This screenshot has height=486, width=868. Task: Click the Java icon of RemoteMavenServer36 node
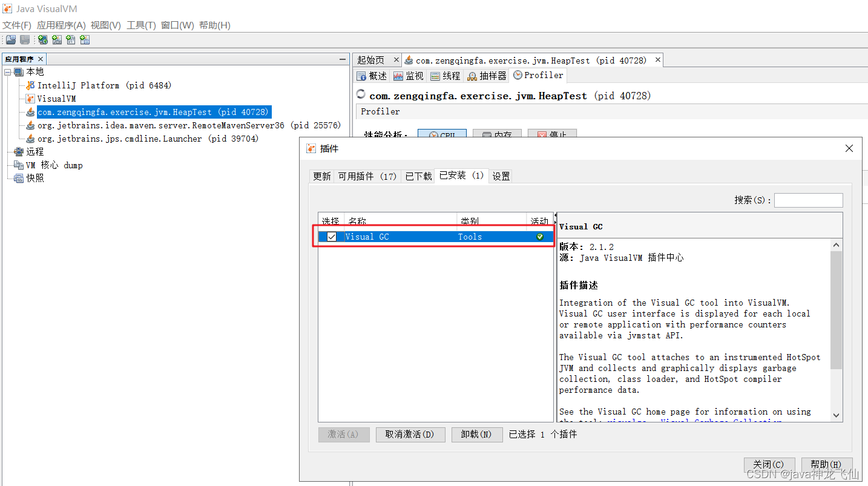[30, 125]
